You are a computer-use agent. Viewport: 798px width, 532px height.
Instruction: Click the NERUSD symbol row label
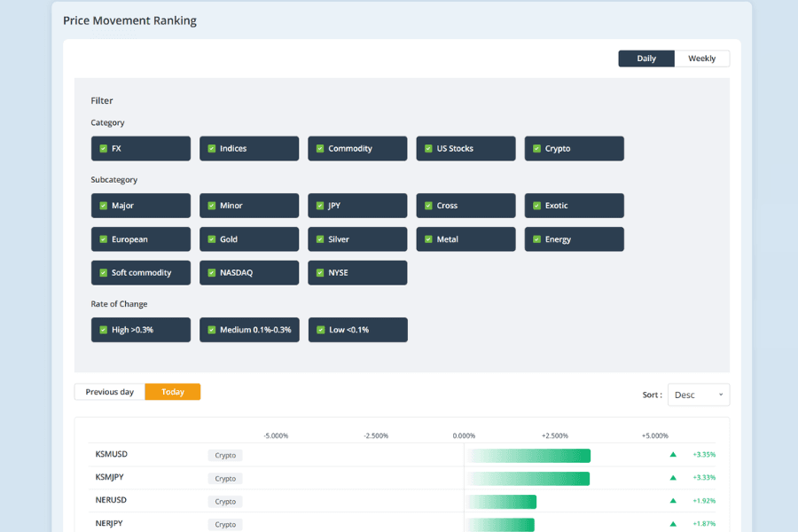coord(111,500)
